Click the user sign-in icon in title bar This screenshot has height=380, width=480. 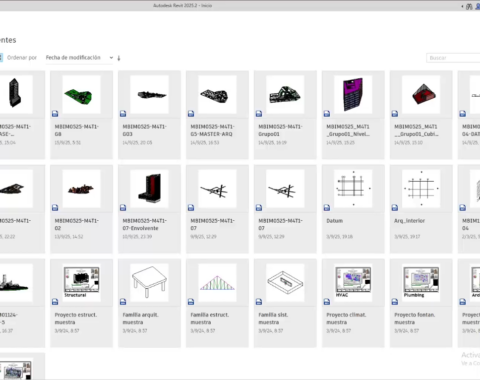point(478,6)
